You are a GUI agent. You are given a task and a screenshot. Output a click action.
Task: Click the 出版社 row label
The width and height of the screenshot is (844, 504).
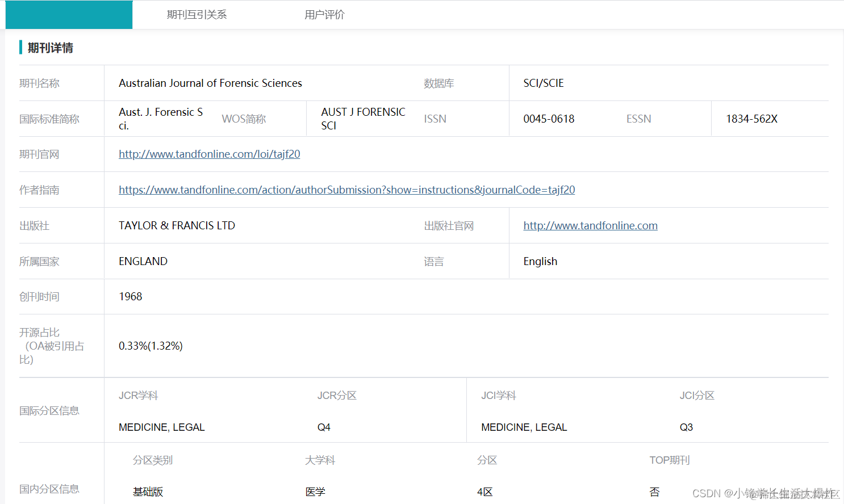tap(34, 225)
